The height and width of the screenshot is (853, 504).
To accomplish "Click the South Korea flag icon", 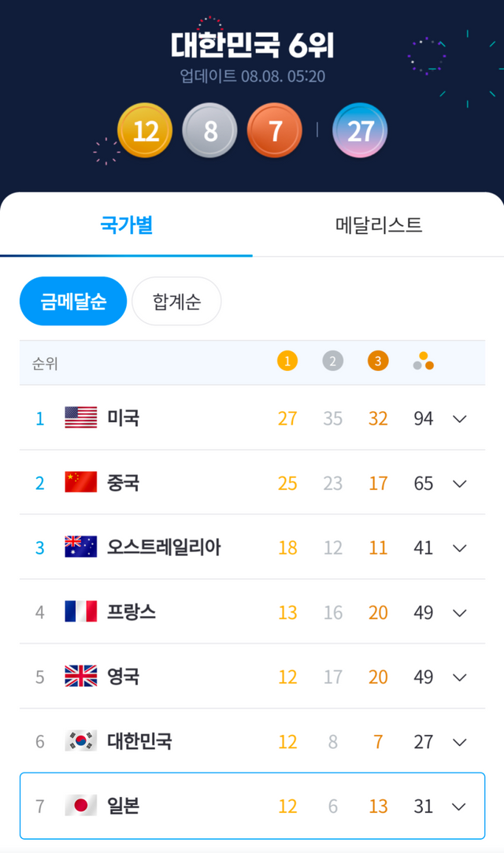I will pyautogui.click(x=81, y=740).
